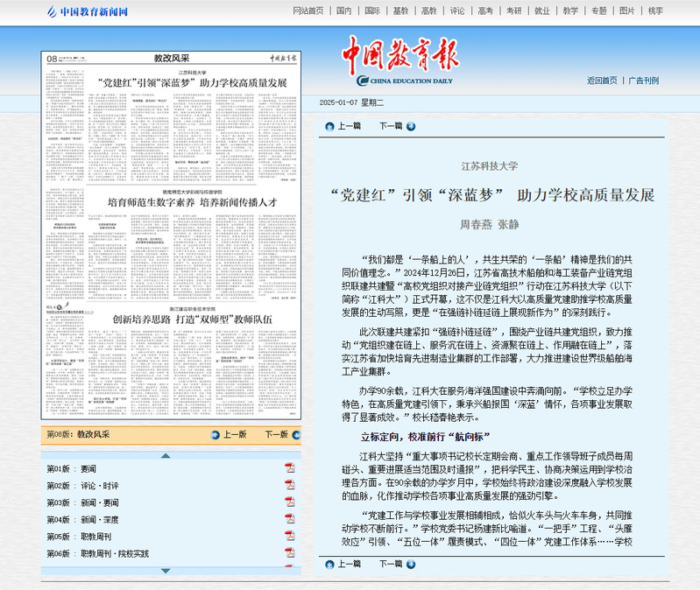Click the next article arrow icon (下一篇)
The height and width of the screenshot is (590, 700).
pos(411,126)
